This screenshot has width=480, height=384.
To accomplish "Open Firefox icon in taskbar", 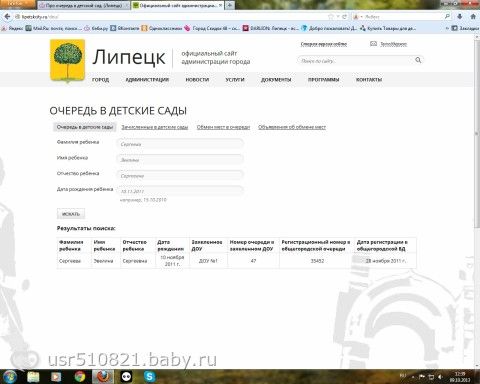I will 103,377.
